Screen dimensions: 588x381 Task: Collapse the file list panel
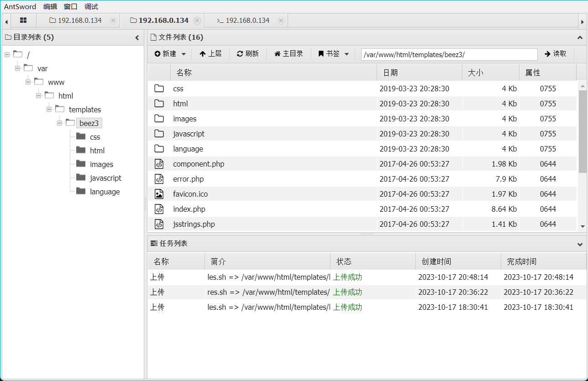click(x=580, y=38)
